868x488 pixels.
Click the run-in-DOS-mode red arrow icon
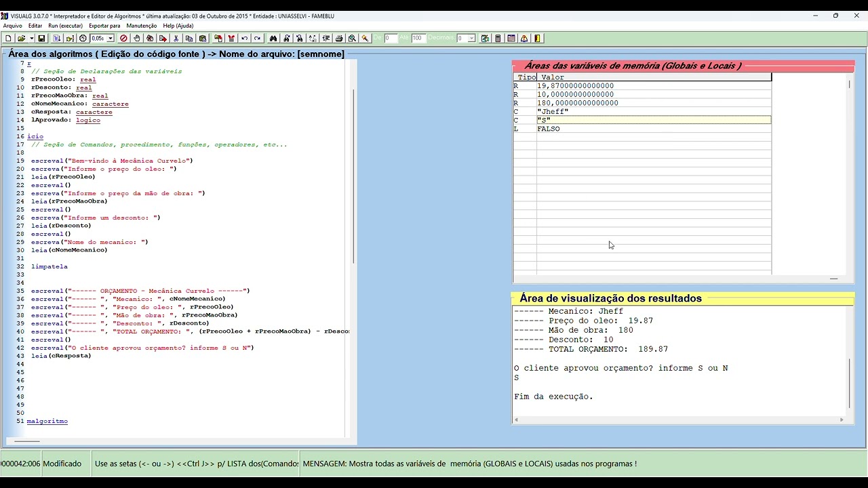click(163, 39)
